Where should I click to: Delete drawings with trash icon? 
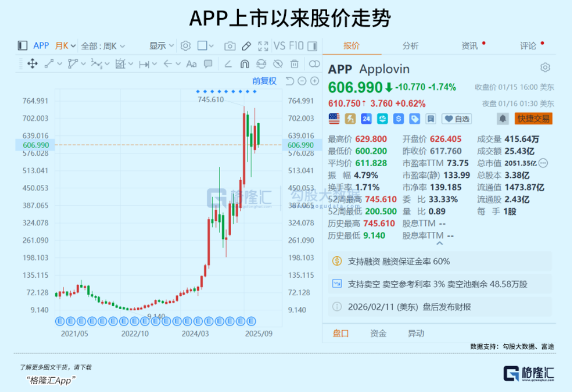click(x=295, y=63)
